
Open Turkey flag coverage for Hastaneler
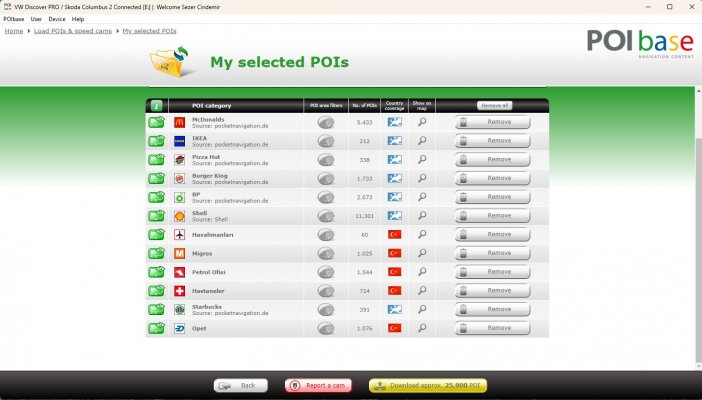(x=394, y=291)
